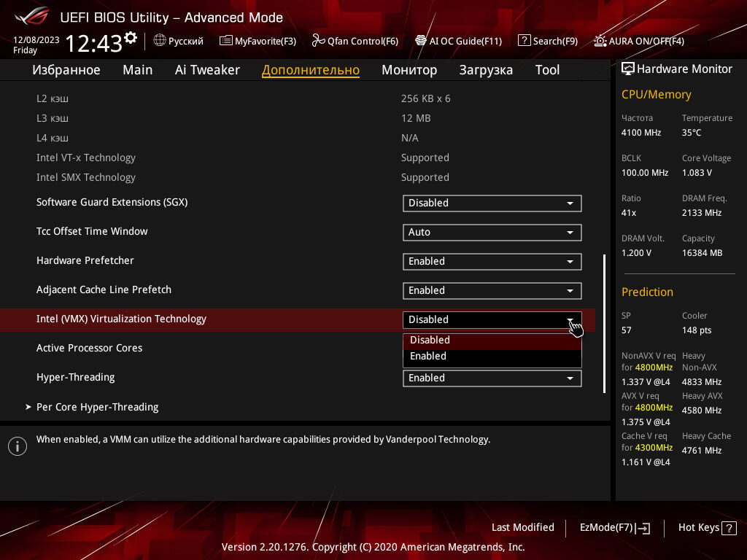747x560 pixels.
Task: Click the Cooler 148 pts value
Action: click(x=697, y=330)
